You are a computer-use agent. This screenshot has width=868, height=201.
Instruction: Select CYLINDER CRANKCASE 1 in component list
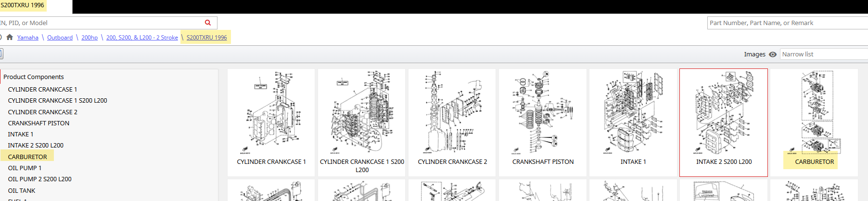pos(42,90)
